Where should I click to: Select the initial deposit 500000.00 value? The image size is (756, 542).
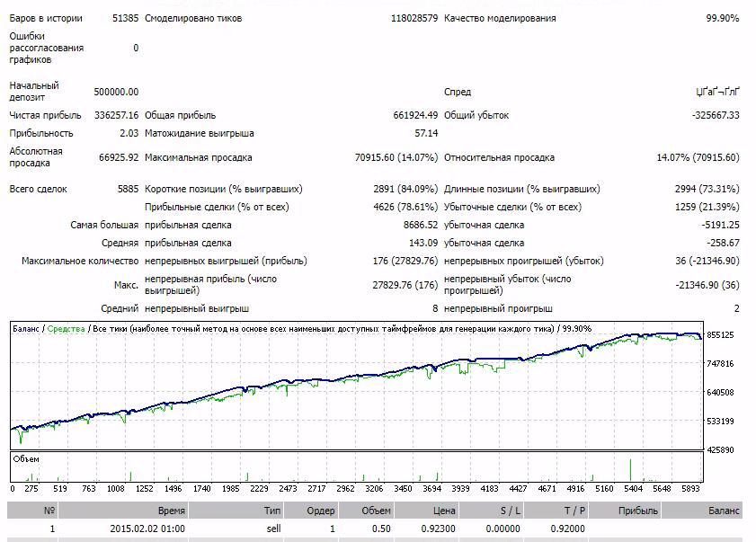(116, 92)
